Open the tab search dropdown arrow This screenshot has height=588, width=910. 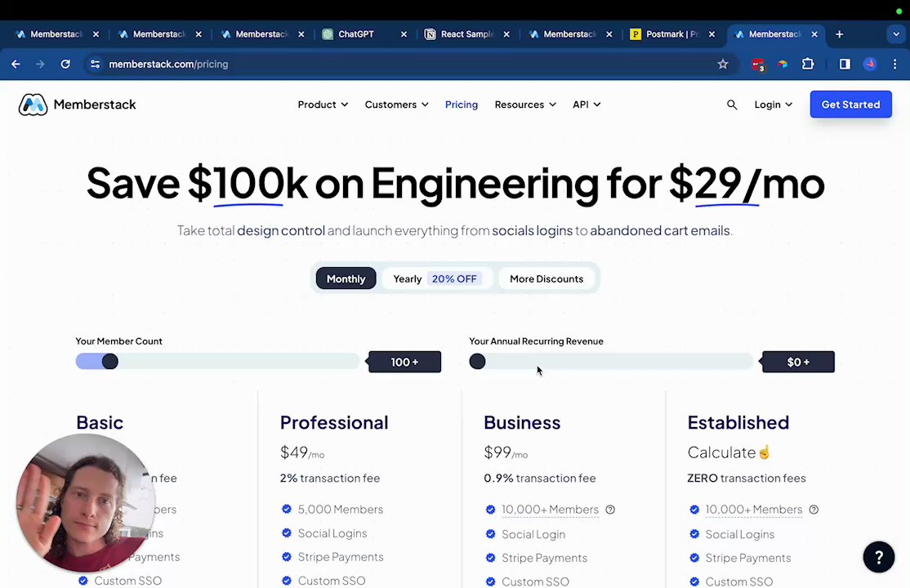(895, 34)
